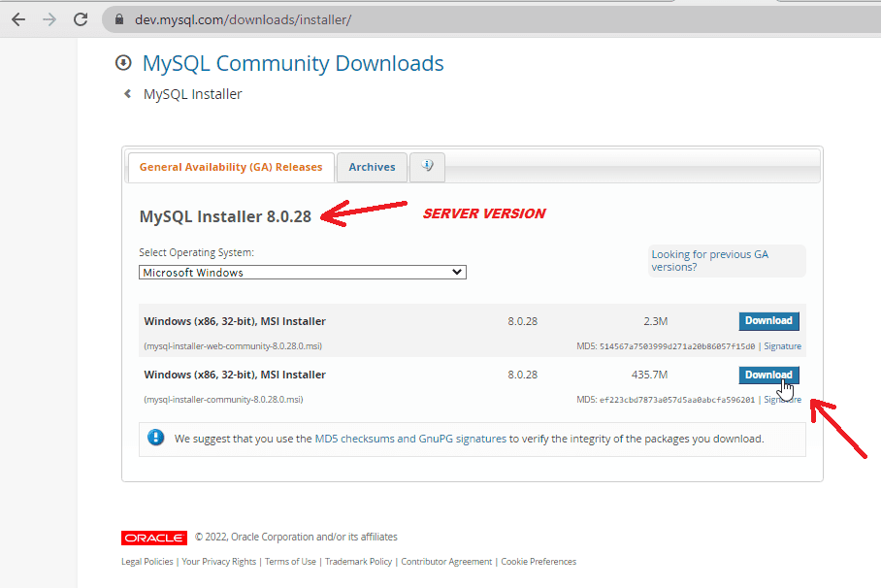
Task: Open Terms of Use footer link
Action: tap(290, 562)
